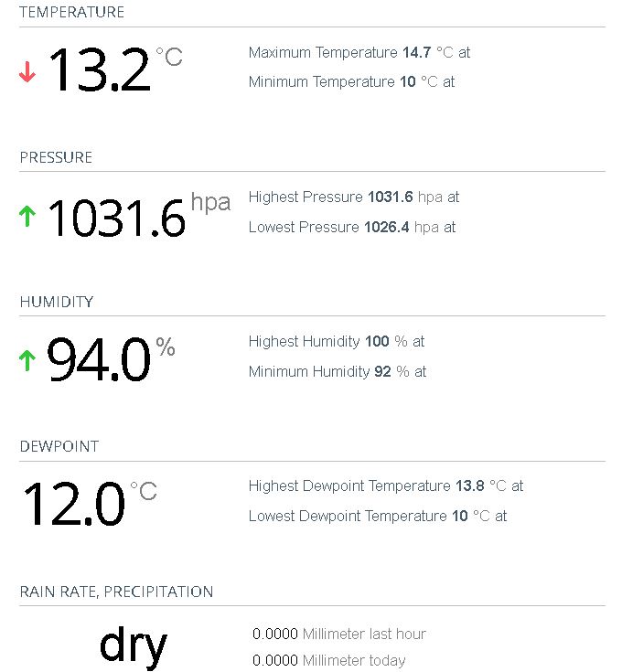Click the Highest Dewpoint Temperature 13.8 line

pyautogui.click(x=385, y=485)
